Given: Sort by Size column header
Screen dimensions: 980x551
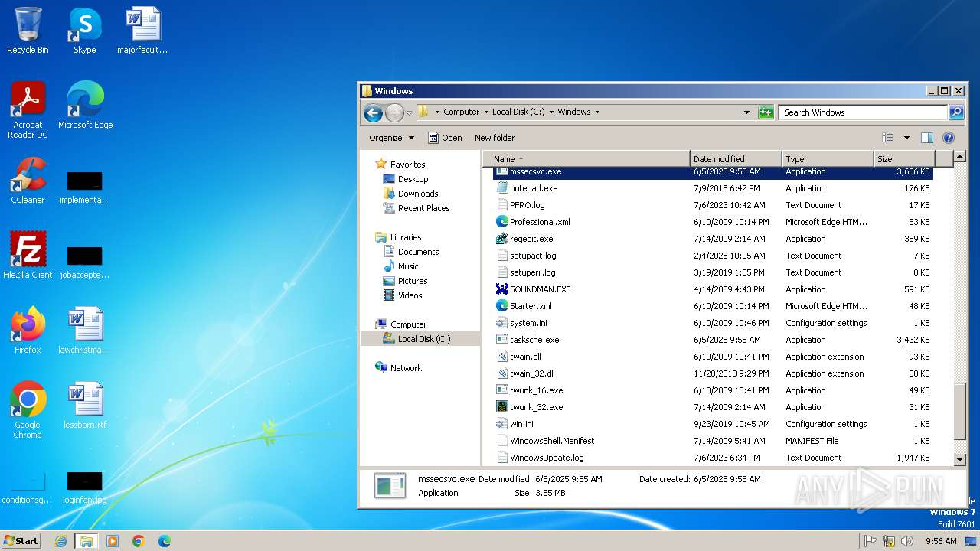Looking at the screenshot, I should click(x=904, y=158).
